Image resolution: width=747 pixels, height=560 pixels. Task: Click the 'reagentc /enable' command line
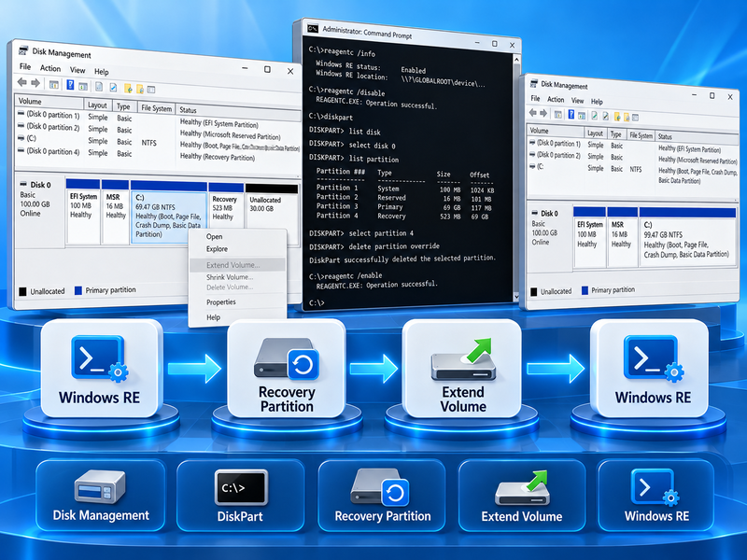345,275
